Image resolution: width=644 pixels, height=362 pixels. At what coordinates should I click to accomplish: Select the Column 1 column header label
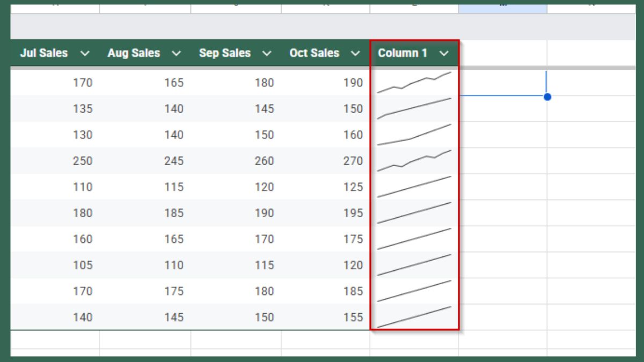point(402,53)
